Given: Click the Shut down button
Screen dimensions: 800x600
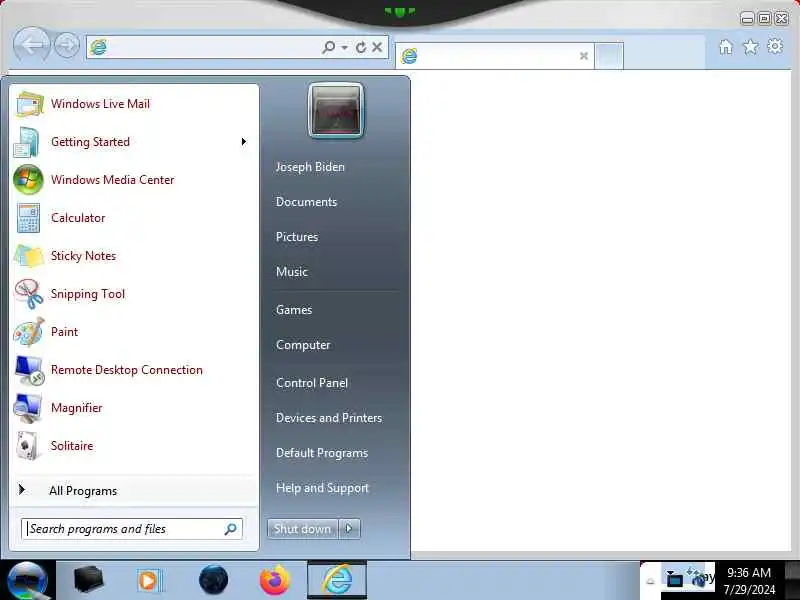Looking at the screenshot, I should click(x=303, y=529).
